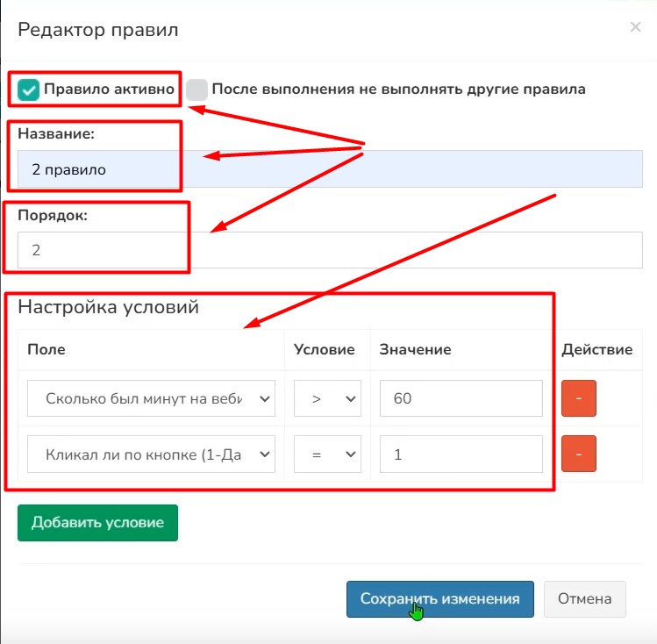
Task: Click the second row value field containing 1
Action: pos(461,454)
